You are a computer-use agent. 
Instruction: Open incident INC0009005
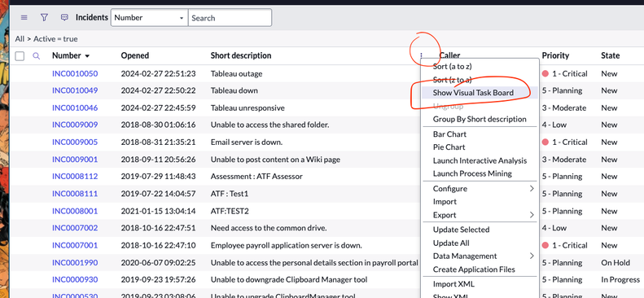tap(75, 142)
